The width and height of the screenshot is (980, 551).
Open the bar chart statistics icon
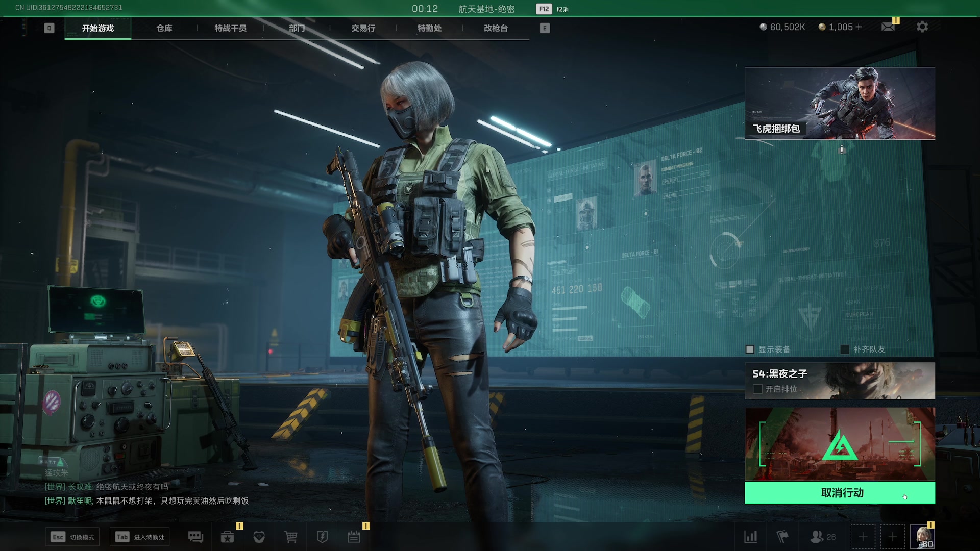750,537
